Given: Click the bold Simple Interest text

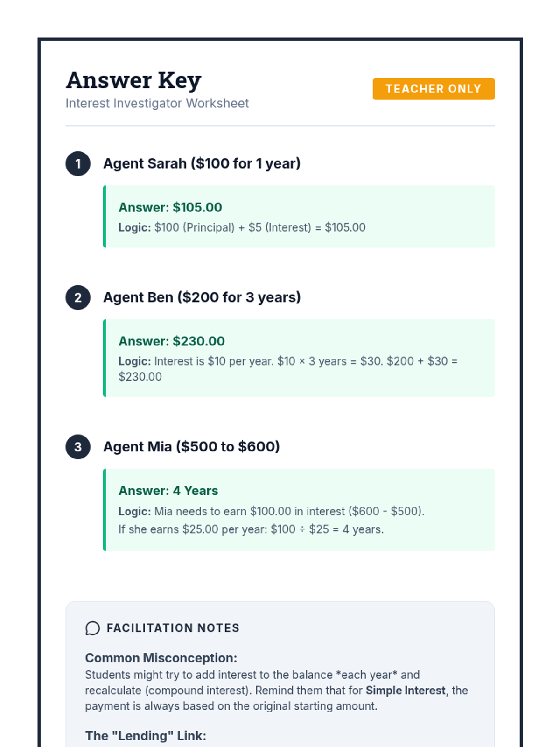Looking at the screenshot, I should 406,691.
